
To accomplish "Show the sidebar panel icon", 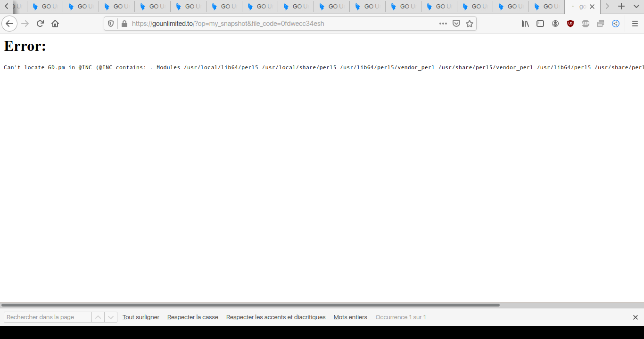I will click(540, 24).
